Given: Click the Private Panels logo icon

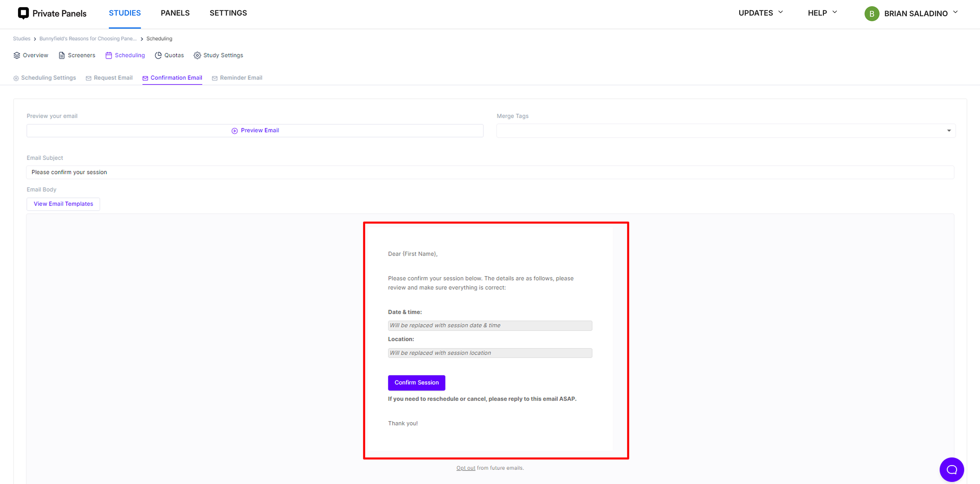Looking at the screenshot, I should (x=23, y=13).
